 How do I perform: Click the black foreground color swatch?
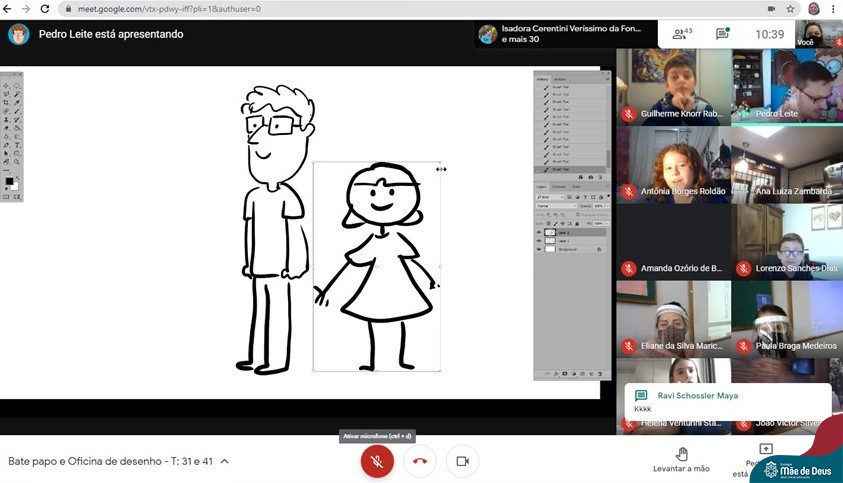[x=9, y=182]
